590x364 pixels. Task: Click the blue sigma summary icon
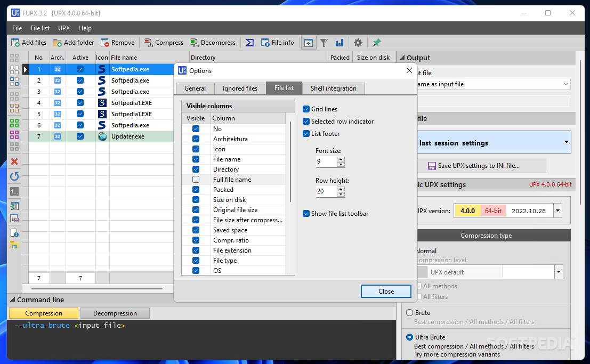pyautogui.click(x=249, y=43)
